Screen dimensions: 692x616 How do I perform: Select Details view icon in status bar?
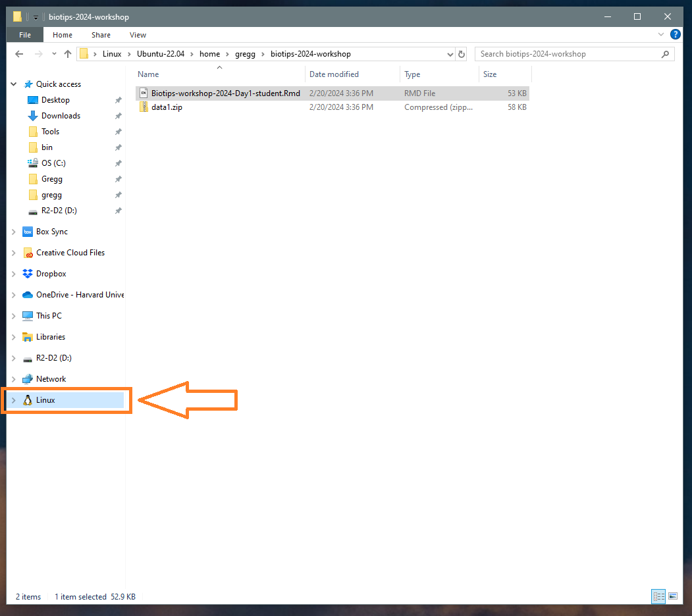point(658,596)
